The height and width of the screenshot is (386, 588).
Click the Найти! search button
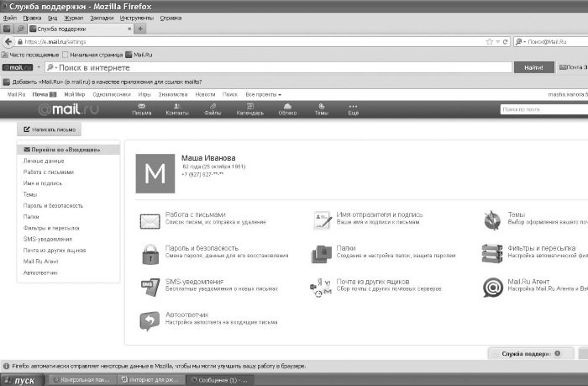pos(533,67)
